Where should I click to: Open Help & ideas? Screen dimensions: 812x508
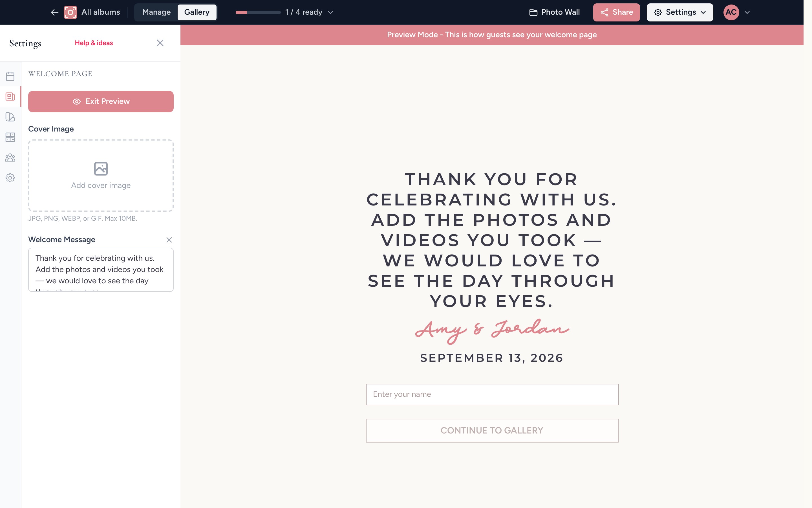(x=94, y=43)
